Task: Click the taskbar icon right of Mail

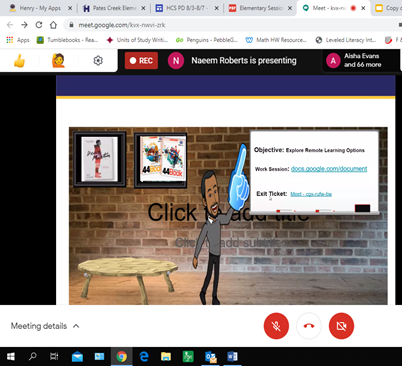Action: [99, 357]
